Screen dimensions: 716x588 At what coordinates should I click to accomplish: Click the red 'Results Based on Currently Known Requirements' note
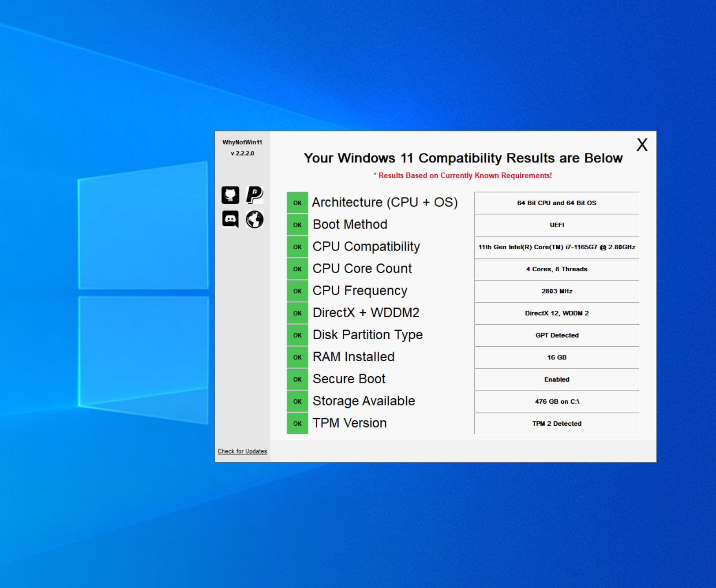point(463,176)
